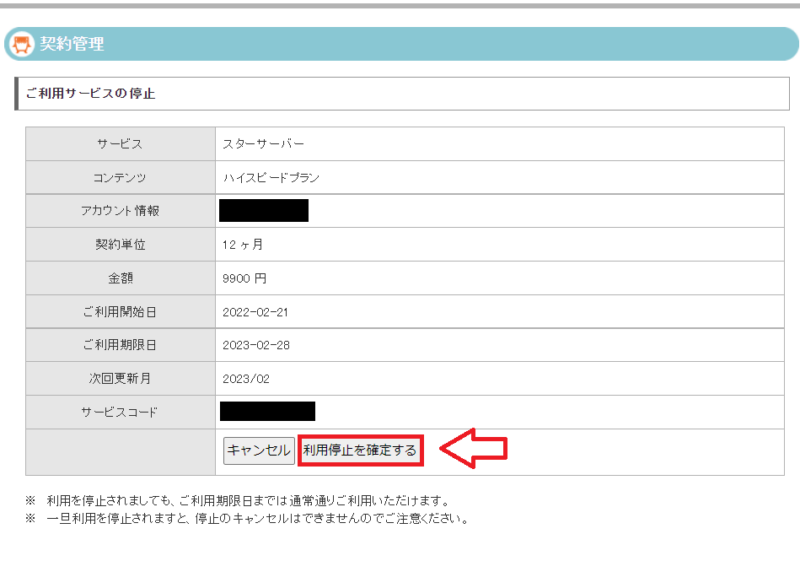
Task: Click the expiry date 2023-02-28
Action: [255, 345]
